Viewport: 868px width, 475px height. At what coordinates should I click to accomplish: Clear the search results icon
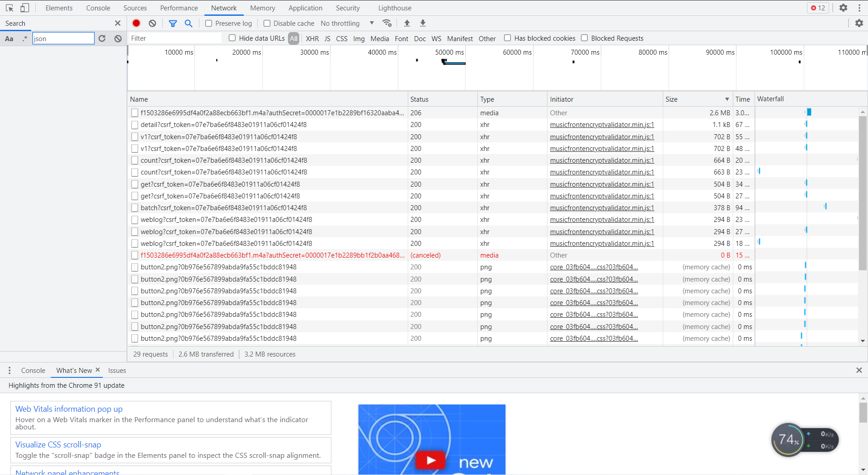[x=118, y=38]
